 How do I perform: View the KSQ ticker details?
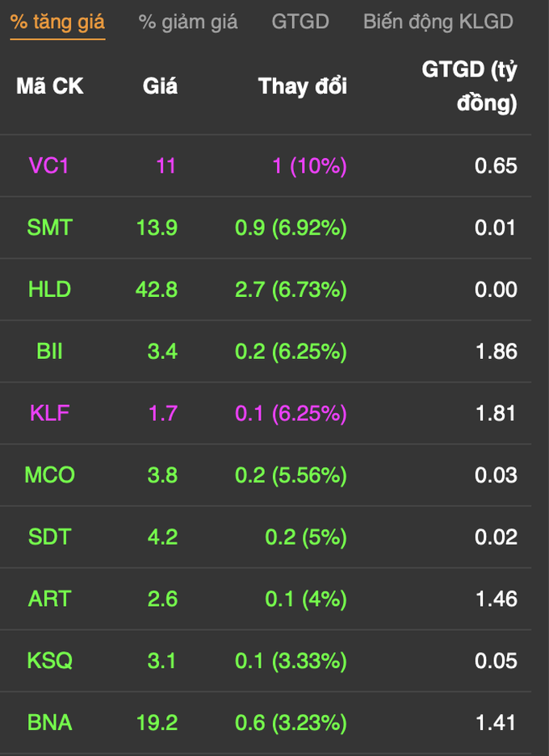click(x=50, y=661)
